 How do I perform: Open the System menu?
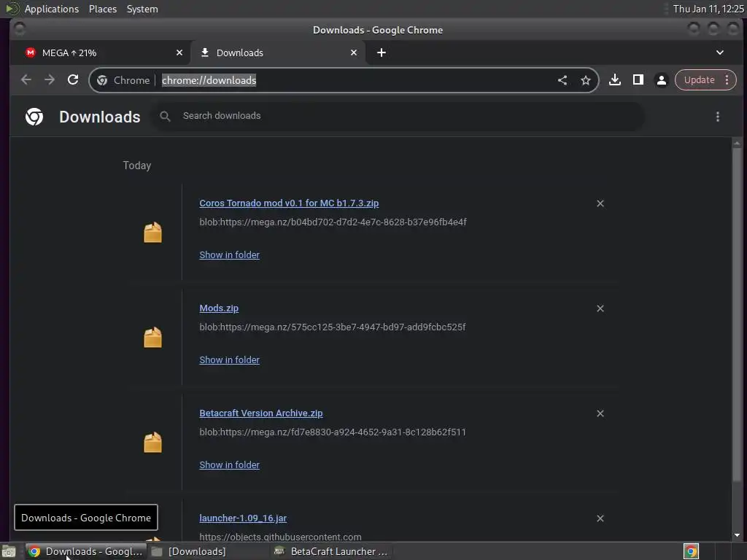[x=142, y=9]
